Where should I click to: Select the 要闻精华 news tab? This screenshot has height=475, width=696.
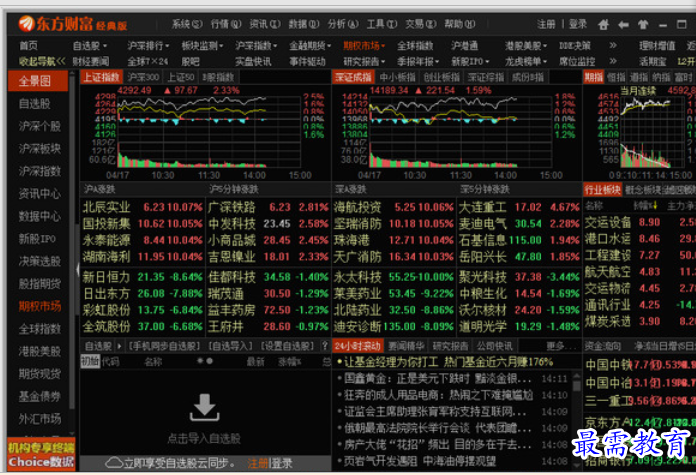[x=406, y=345]
